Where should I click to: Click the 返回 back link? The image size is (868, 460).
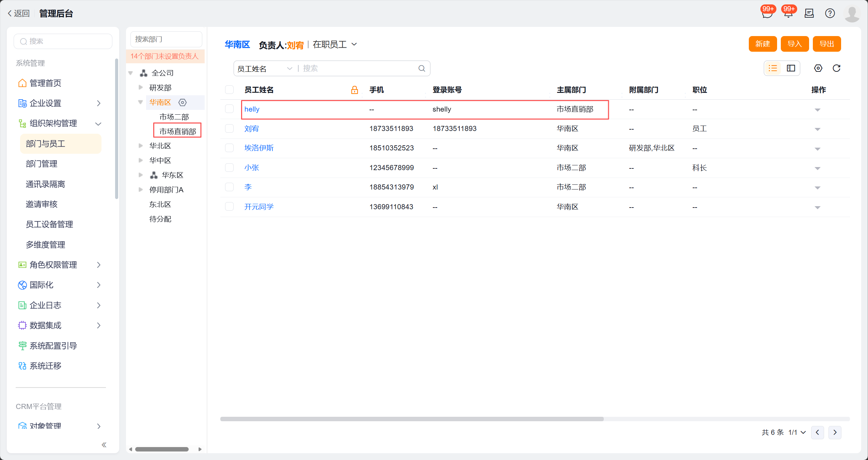(19, 13)
